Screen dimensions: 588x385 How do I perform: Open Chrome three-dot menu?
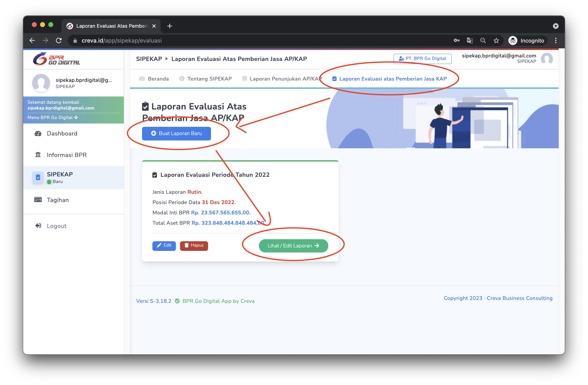[x=556, y=40]
